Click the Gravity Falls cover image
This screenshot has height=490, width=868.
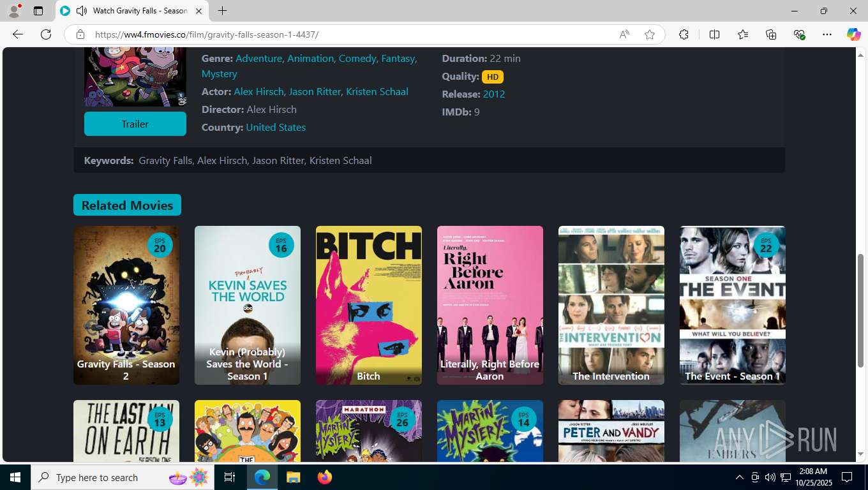(135, 77)
